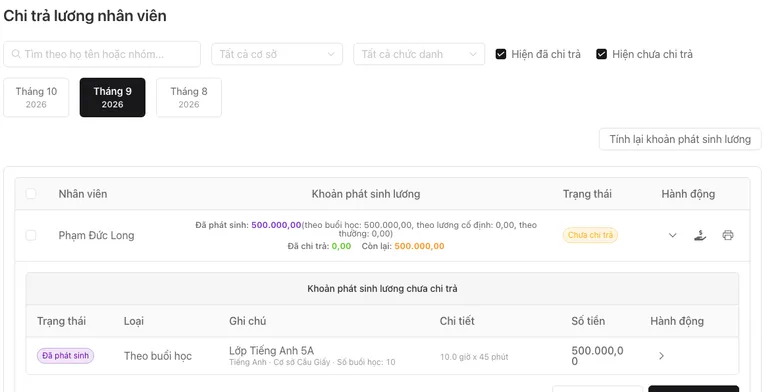780x392 pixels.
Task: Click Số tiền column header
Action: (x=588, y=321)
